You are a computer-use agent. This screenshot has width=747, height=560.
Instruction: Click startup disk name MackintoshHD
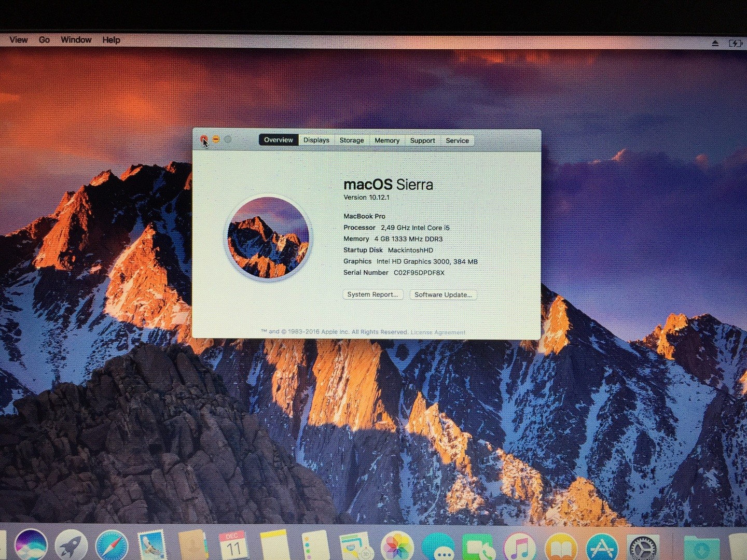click(410, 250)
